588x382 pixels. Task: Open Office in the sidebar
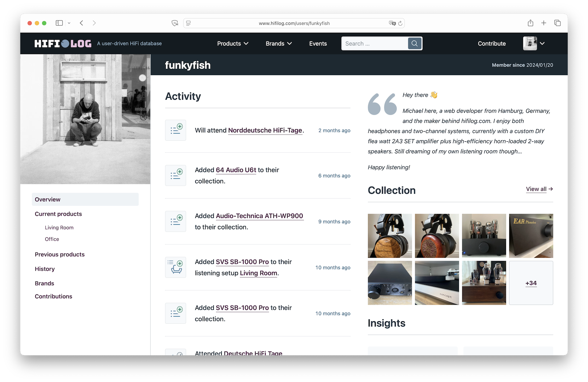[52, 239]
